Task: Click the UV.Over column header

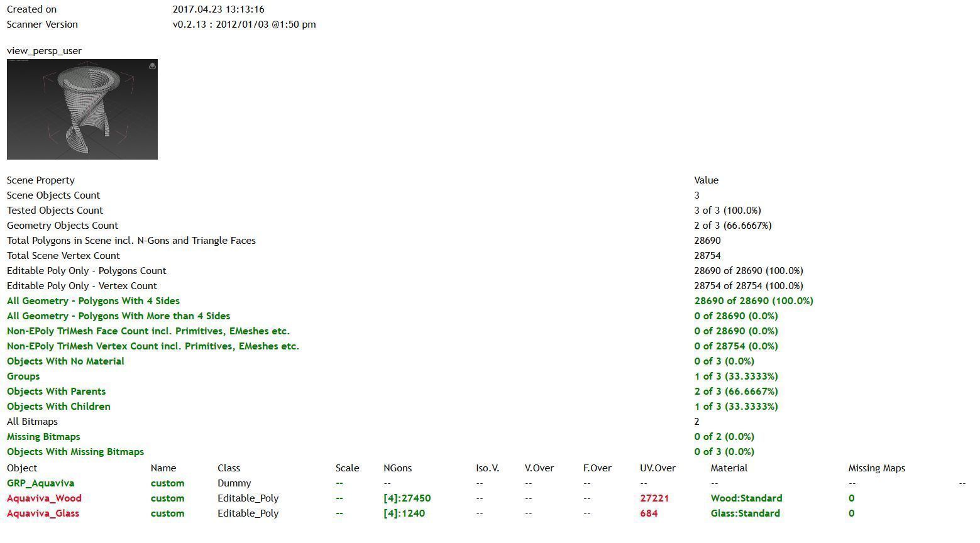Action: 658,468
